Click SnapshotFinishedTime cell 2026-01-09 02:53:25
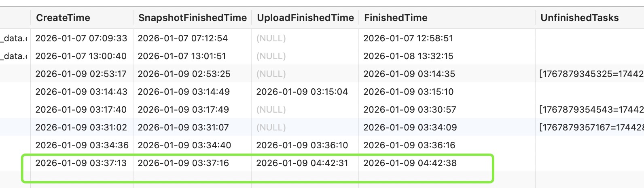Screen dimensions: 644x188 [x=184, y=74]
